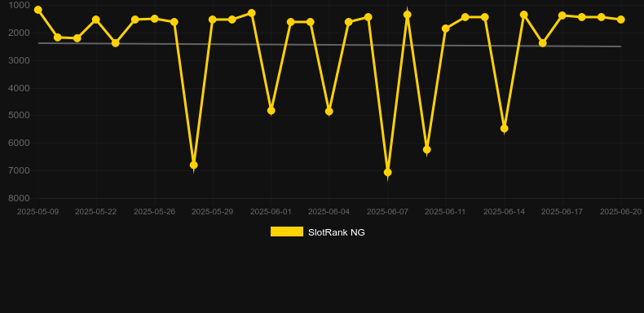Toggle the SlotRank NG yellow legend swatch
Image resolution: width=644 pixels, height=313 pixels.
pos(287,231)
